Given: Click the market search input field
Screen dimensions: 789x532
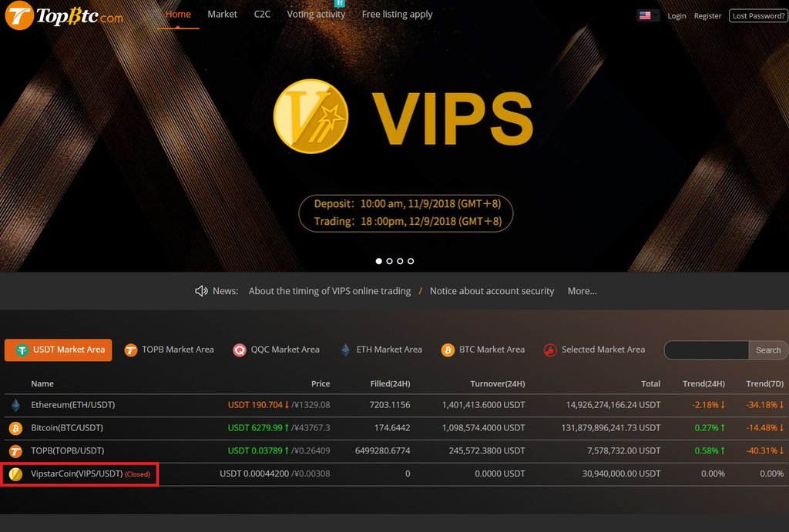Looking at the screenshot, I should (x=707, y=350).
